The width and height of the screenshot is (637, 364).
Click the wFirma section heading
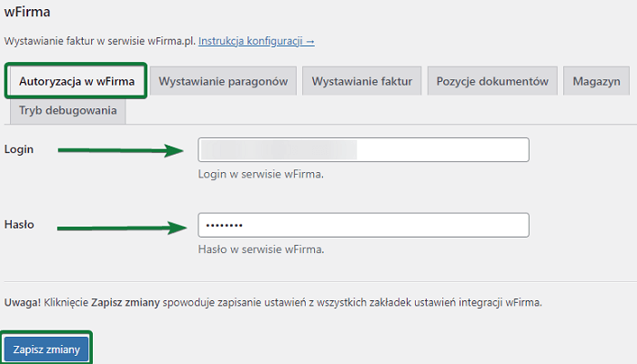coord(27,12)
